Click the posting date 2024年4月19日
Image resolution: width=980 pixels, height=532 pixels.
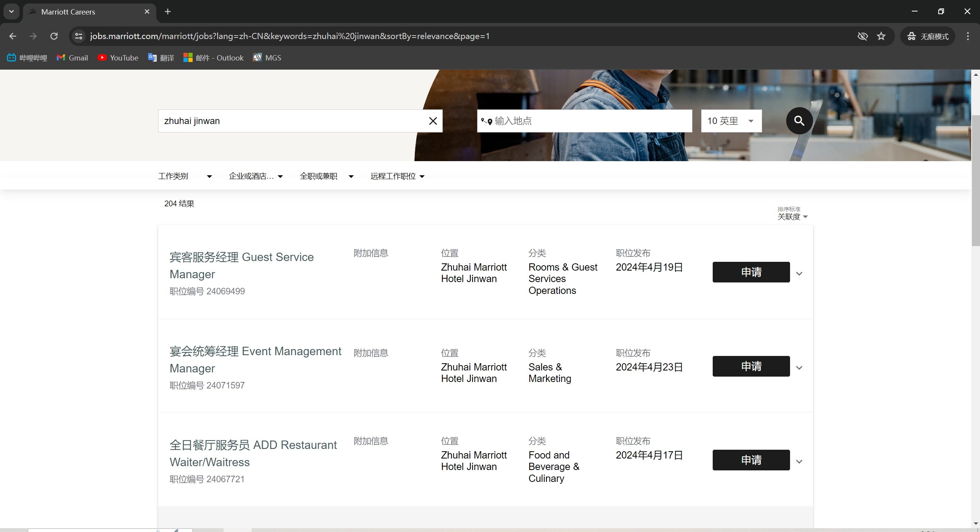[x=649, y=267]
